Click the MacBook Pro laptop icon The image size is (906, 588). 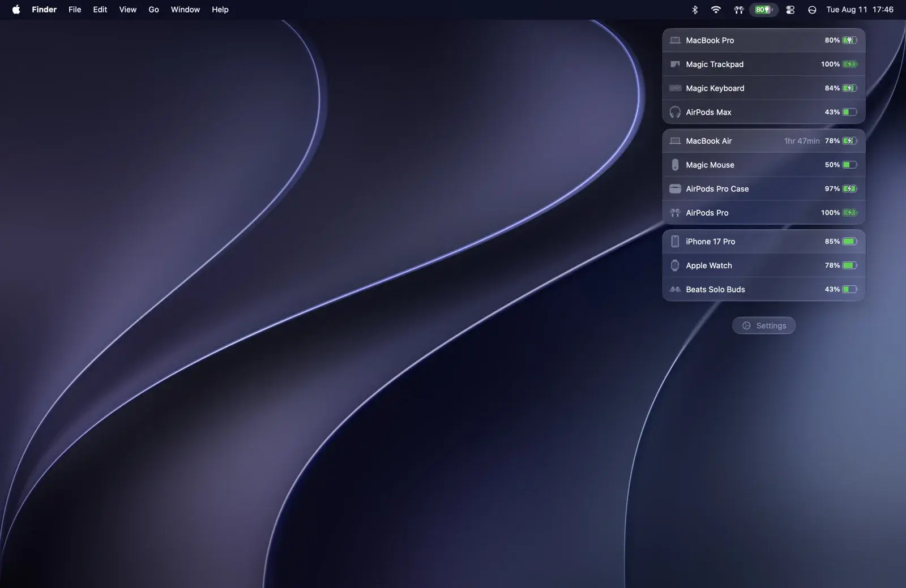675,40
